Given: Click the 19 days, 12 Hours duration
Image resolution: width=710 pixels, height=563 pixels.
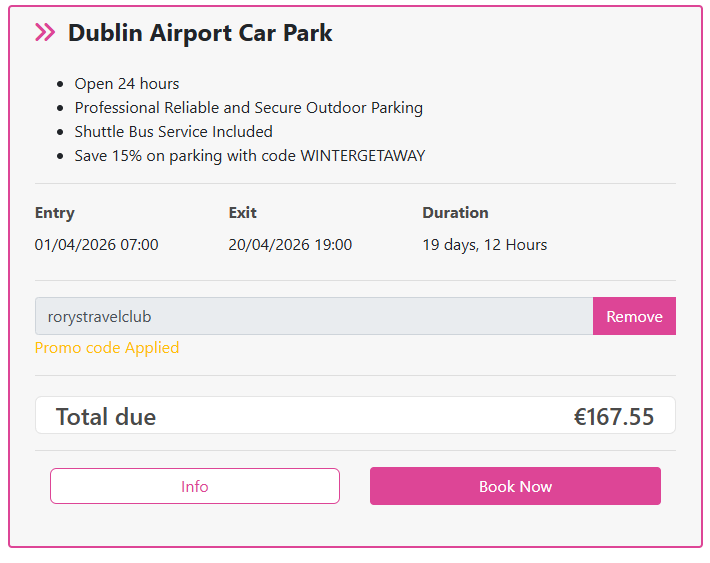Looking at the screenshot, I should click(484, 245).
